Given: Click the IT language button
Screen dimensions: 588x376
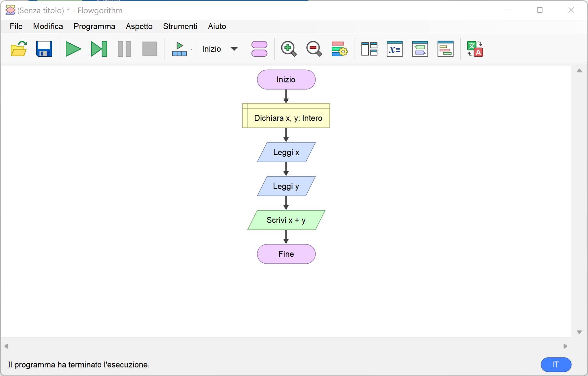Looking at the screenshot, I should coord(556,365).
